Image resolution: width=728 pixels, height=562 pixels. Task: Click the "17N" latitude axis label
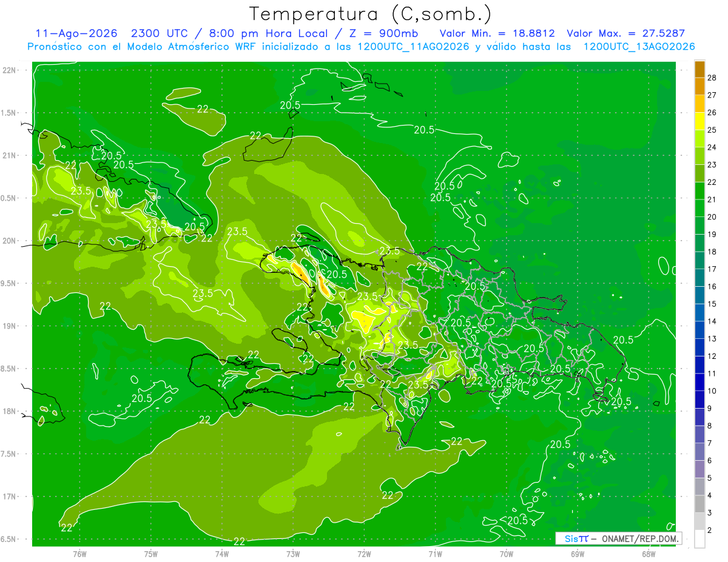9,497
